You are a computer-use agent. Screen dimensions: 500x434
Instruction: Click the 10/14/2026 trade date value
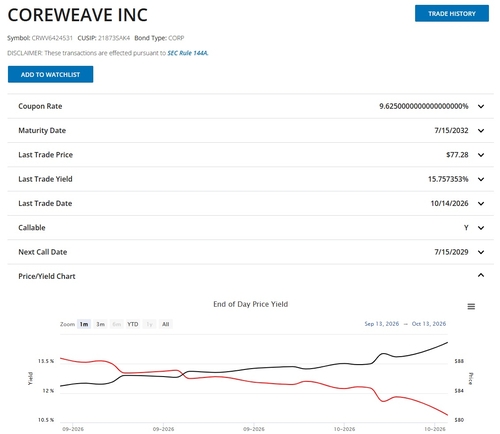(x=449, y=203)
